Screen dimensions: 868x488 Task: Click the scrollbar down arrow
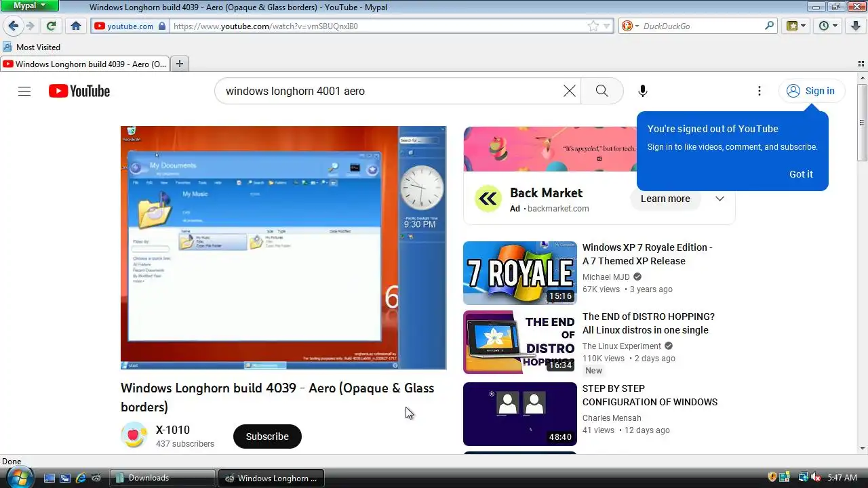tap(862, 448)
